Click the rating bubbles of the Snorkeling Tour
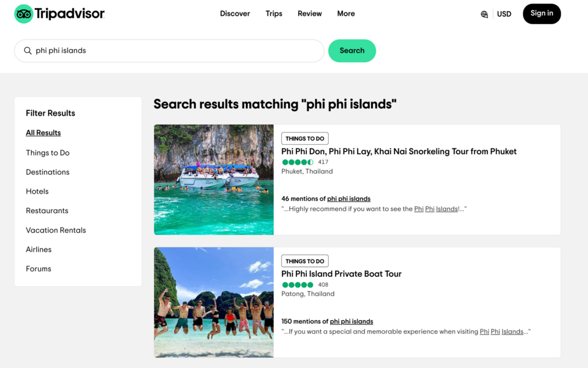 tap(298, 163)
